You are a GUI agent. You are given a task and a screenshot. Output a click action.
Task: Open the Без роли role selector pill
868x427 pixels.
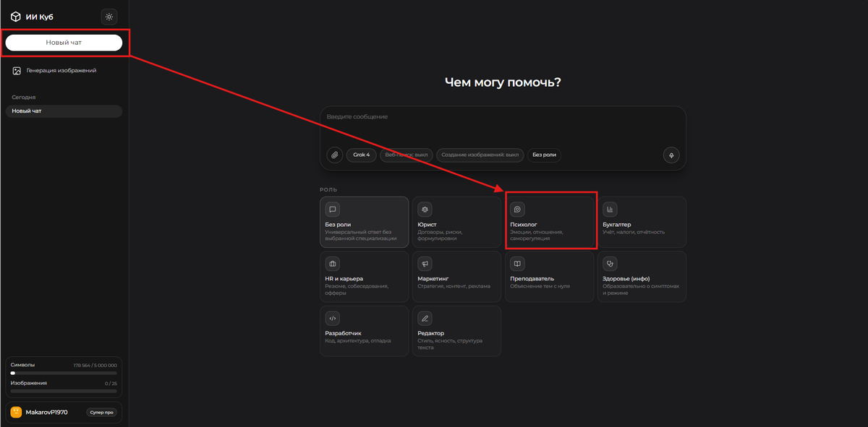544,155
